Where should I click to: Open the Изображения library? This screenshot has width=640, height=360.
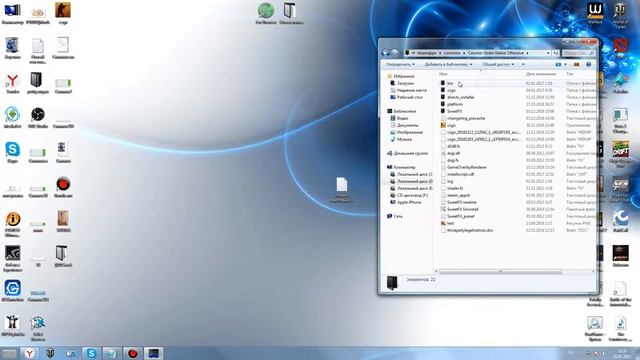(x=409, y=132)
